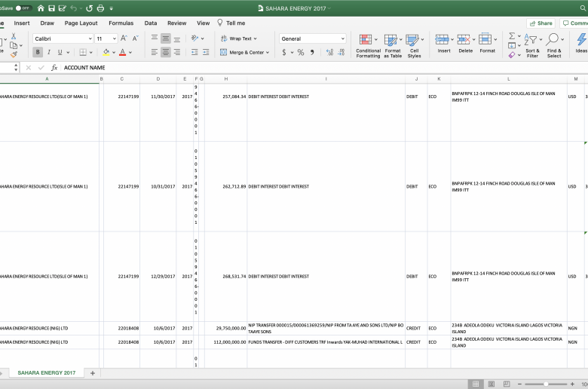588x389 pixels.
Task: Open Cell Styles gallery
Action: pyautogui.click(x=415, y=46)
